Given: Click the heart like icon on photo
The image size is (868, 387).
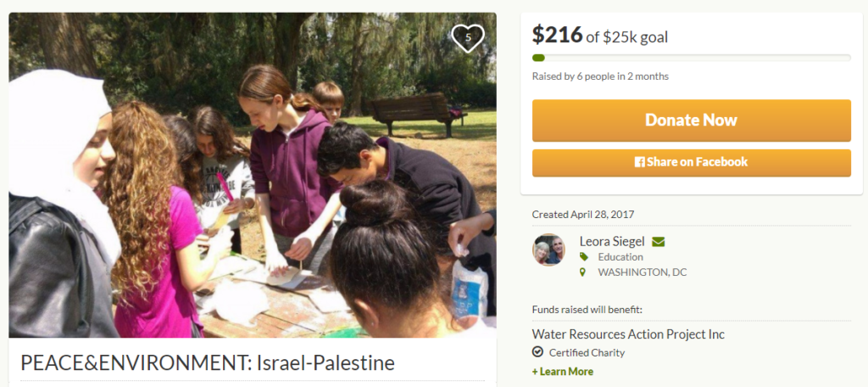Looking at the screenshot, I should tap(468, 38).
